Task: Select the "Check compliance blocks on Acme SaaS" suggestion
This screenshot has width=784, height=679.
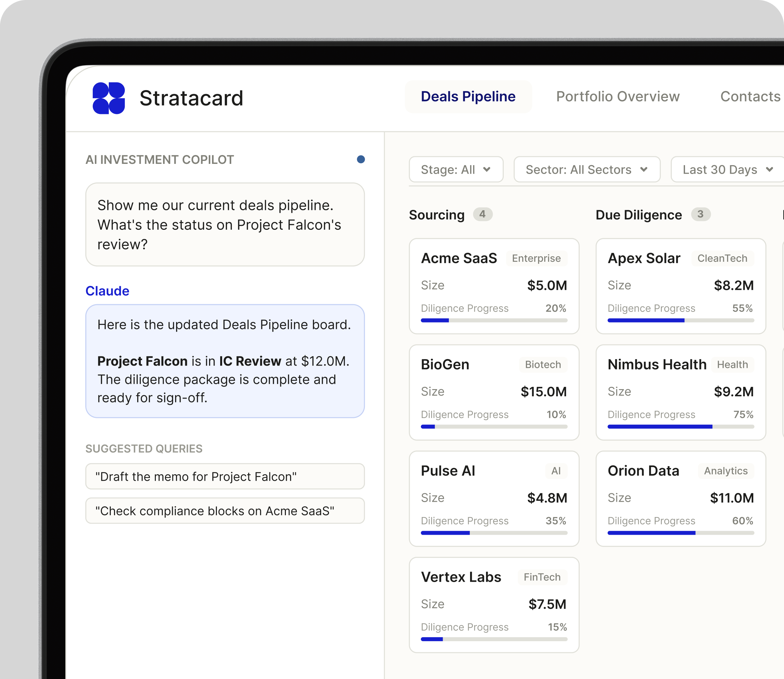Action: (x=225, y=511)
